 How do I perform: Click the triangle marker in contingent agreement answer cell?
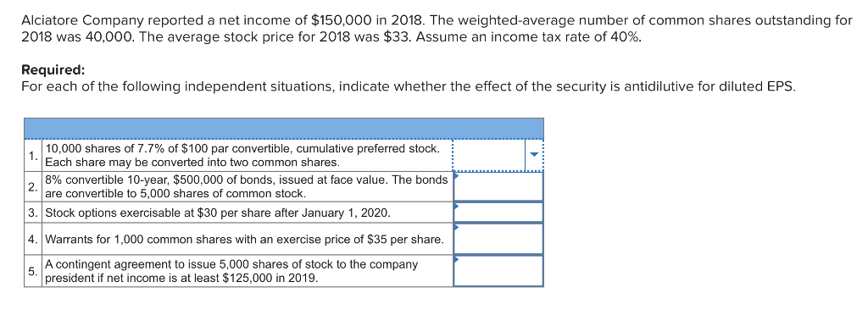456,259
